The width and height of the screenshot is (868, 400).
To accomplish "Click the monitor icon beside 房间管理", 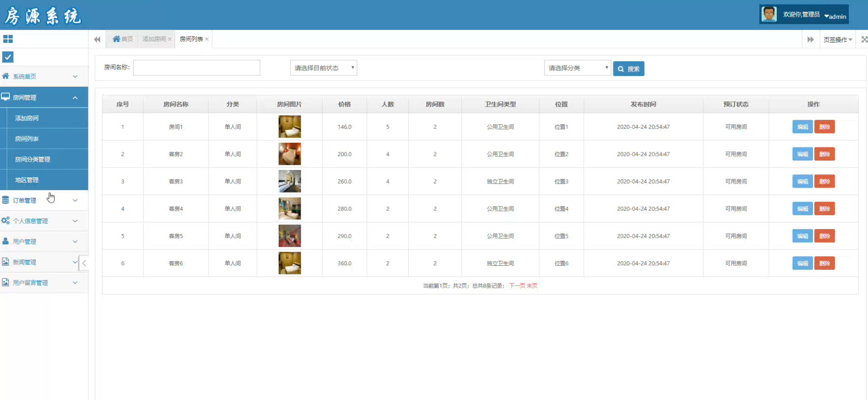I will point(5,97).
